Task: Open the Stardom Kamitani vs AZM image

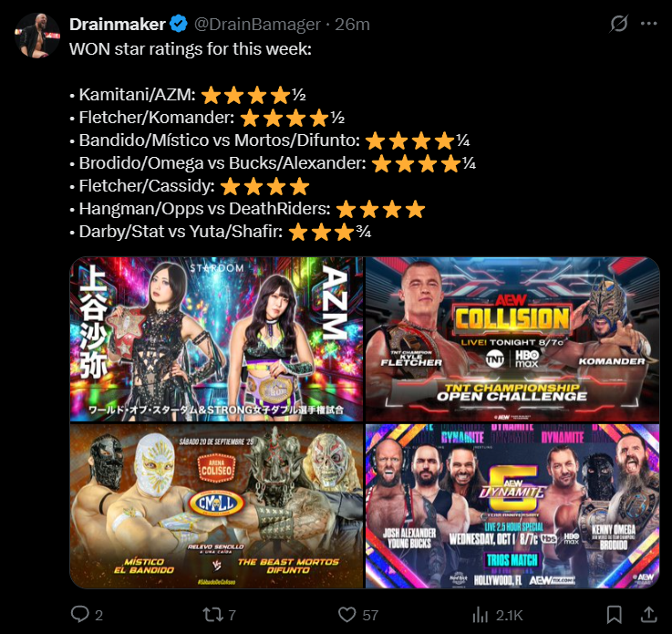Action: [216, 339]
